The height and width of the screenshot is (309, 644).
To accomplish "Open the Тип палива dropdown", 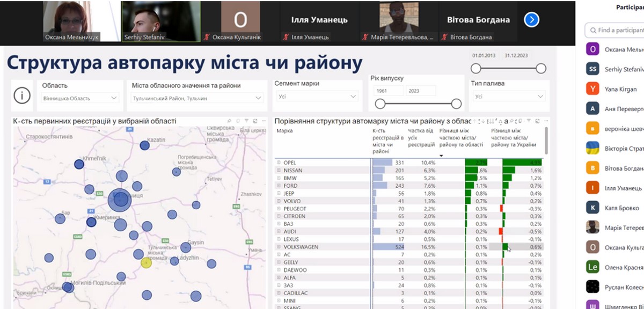I will [509, 97].
